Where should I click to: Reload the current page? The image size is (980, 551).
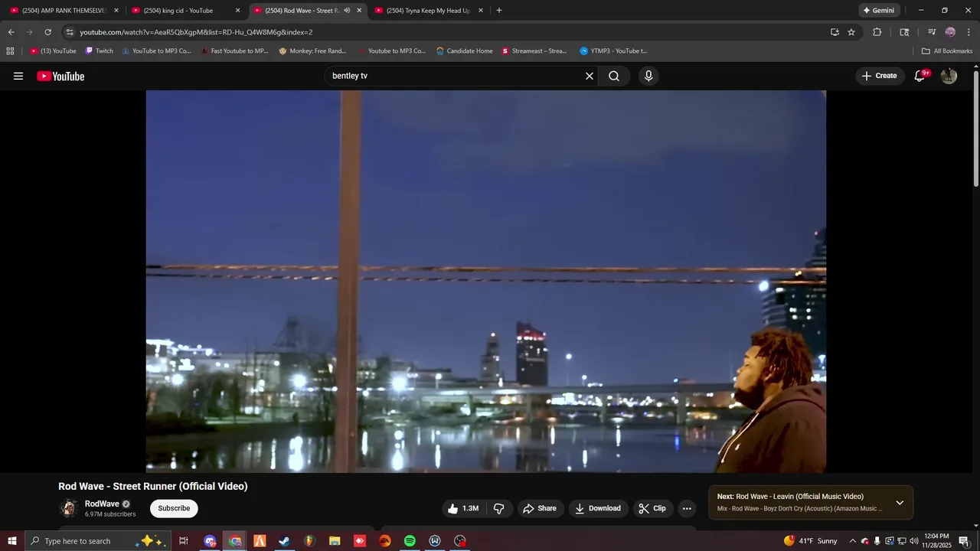point(48,32)
